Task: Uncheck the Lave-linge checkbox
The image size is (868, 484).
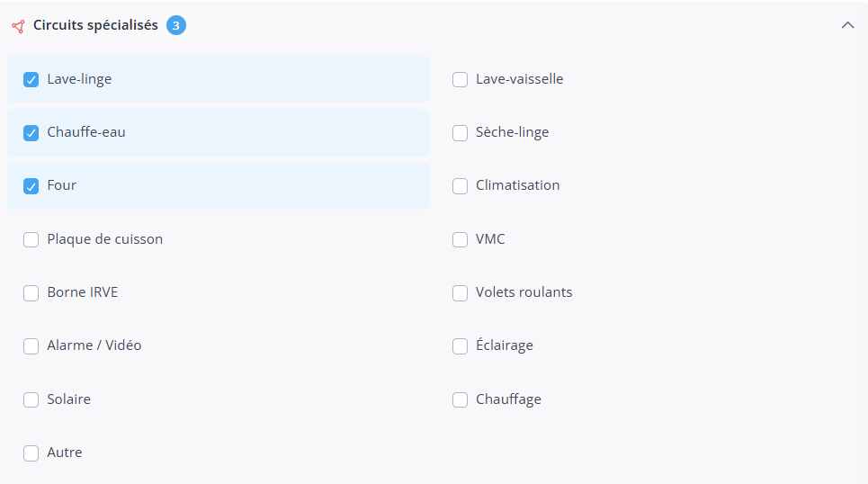Action: point(31,80)
